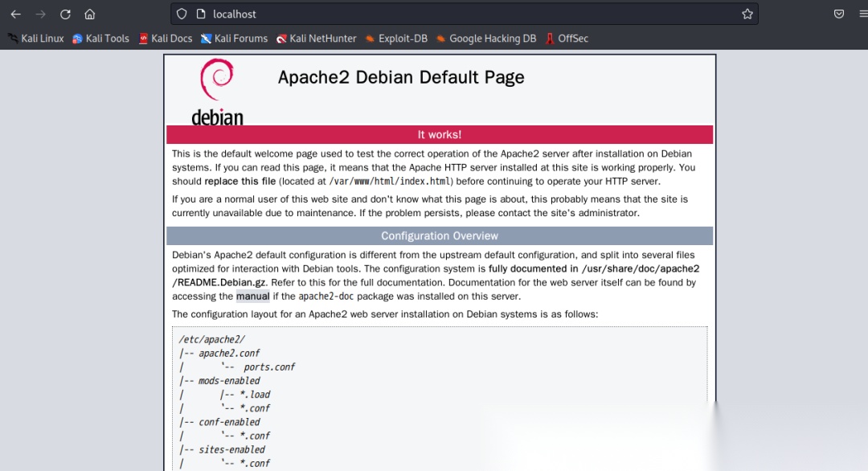The image size is (868, 471).
Task: Go to the browser home page
Action: pyautogui.click(x=90, y=14)
